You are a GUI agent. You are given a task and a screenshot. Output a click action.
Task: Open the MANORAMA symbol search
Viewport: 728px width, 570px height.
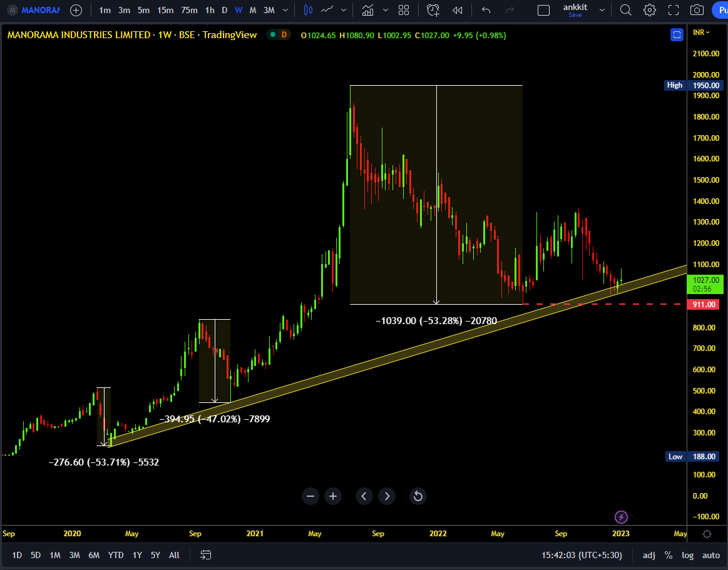point(34,10)
